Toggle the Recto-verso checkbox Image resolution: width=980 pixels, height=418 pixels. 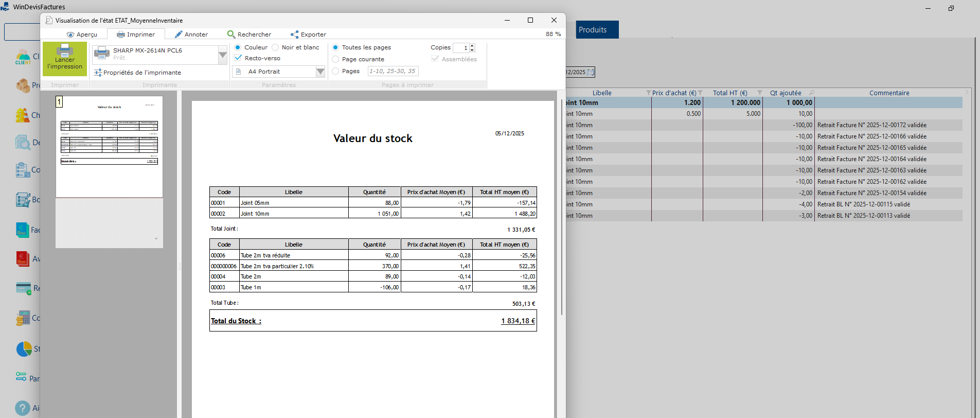coord(238,58)
